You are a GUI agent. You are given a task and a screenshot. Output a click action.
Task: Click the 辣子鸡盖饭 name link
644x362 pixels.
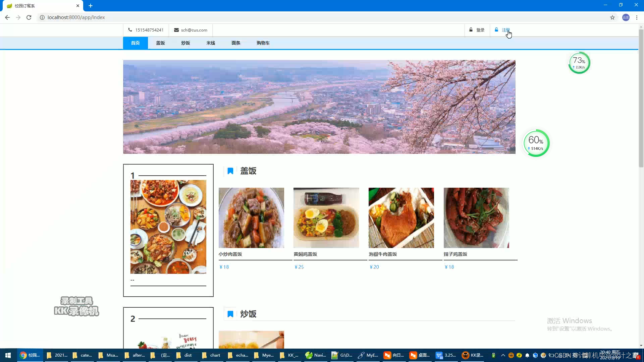tap(455, 254)
